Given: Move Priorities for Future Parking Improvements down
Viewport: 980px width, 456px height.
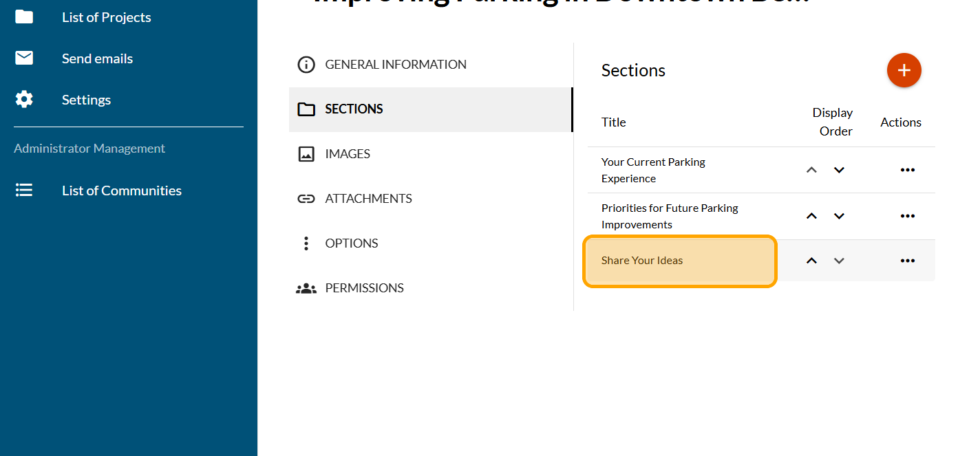Looking at the screenshot, I should pos(839,216).
